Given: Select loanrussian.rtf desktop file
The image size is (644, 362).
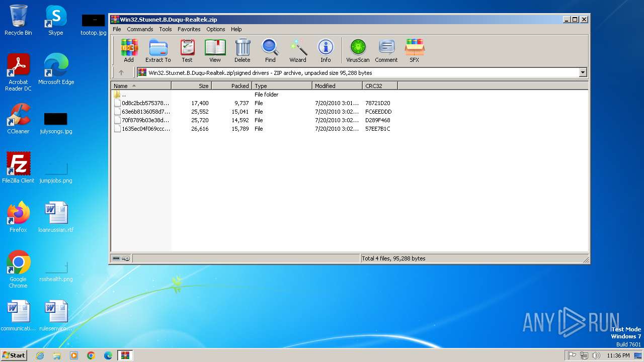Looking at the screenshot, I should coord(56,217).
